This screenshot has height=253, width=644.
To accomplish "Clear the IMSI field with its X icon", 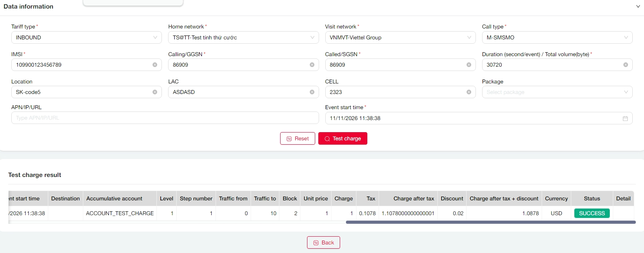I will [x=155, y=65].
